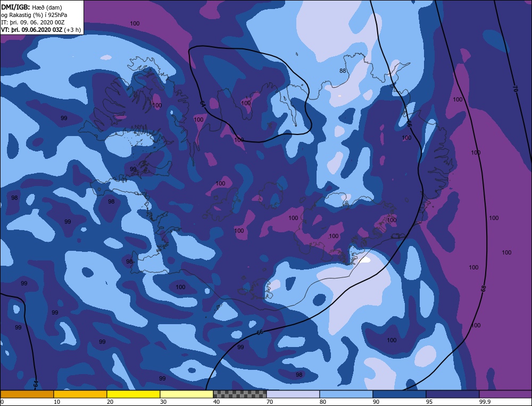532x406 pixels.
Task: Click the checkered gray 40–70 legend swatch
Action: tap(239, 394)
